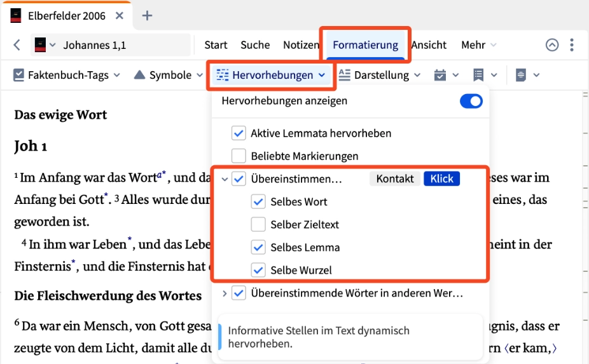
Task: Open the Mehr menu
Action: coord(478,45)
